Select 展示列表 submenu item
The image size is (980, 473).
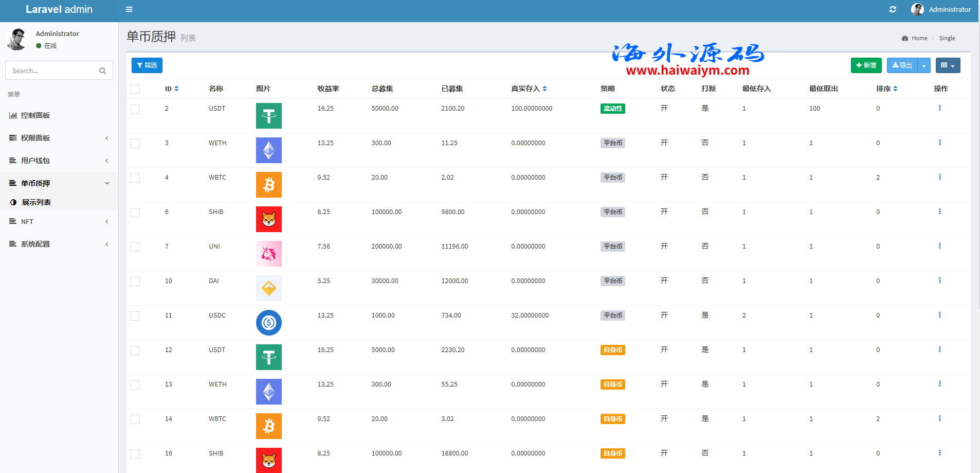[x=36, y=202]
